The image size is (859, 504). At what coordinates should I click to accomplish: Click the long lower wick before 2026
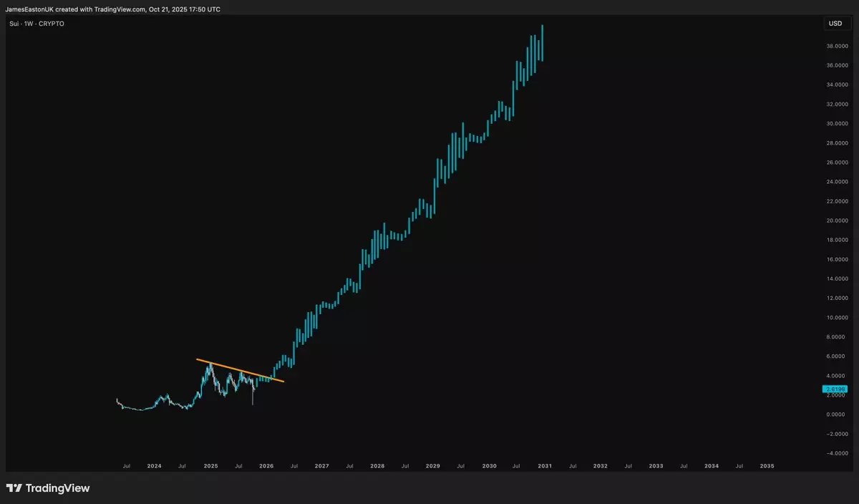pyautogui.click(x=253, y=399)
